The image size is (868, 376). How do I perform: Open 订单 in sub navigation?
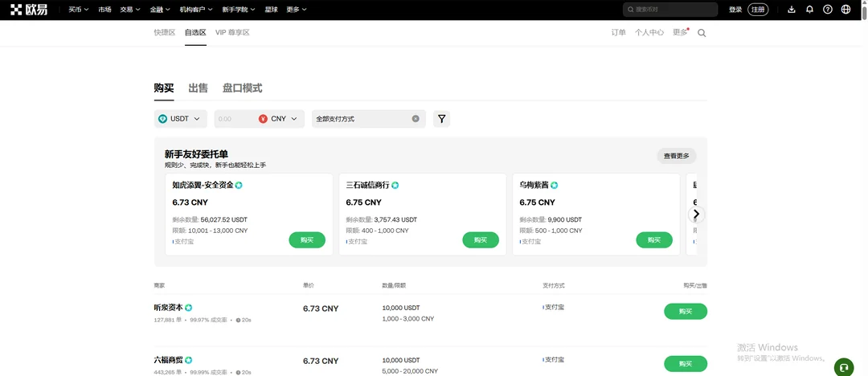(x=618, y=33)
